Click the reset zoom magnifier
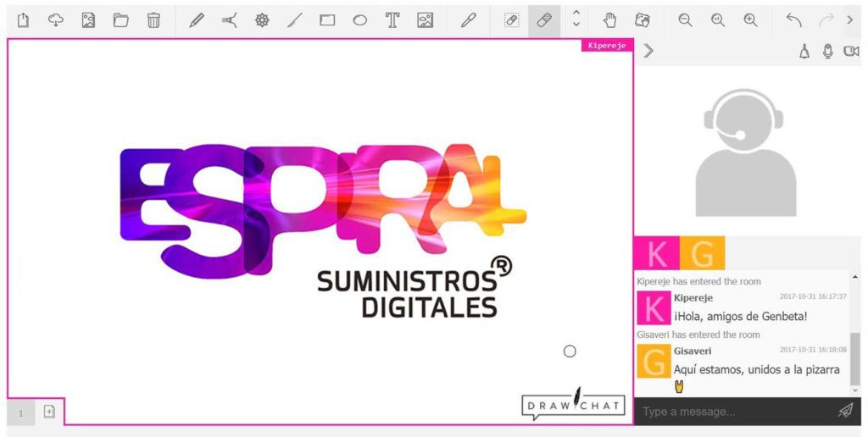 click(x=718, y=20)
